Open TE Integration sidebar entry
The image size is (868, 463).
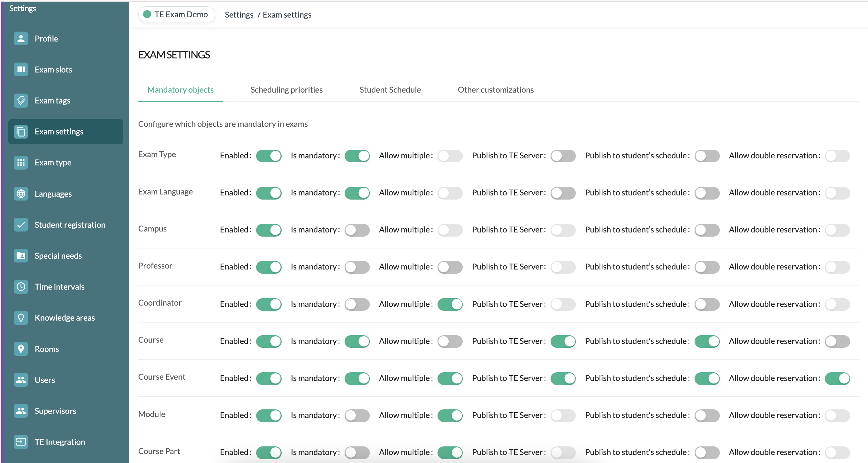pyautogui.click(x=66, y=442)
